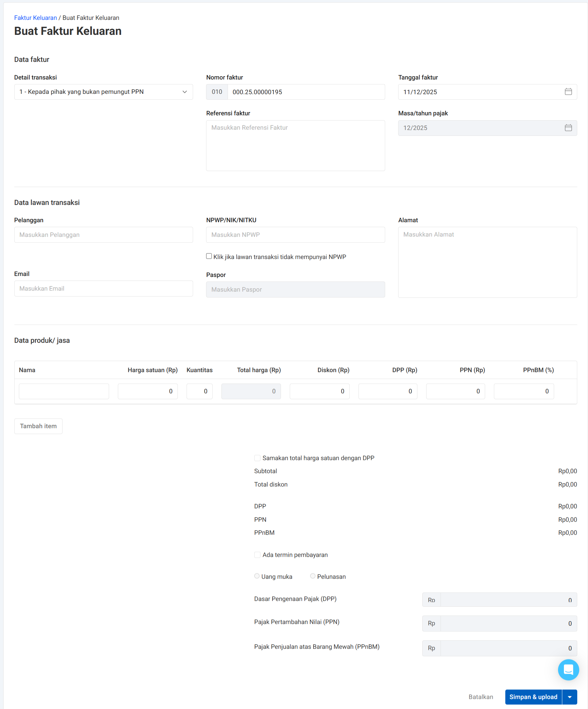The height and width of the screenshot is (709, 588).
Task: Click the Tambah item button
Action: tap(38, 426)
